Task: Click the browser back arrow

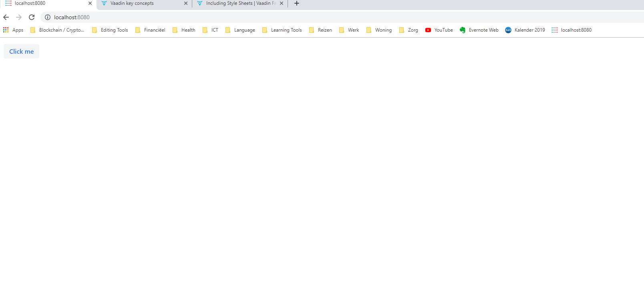Action: click(6, 17)
